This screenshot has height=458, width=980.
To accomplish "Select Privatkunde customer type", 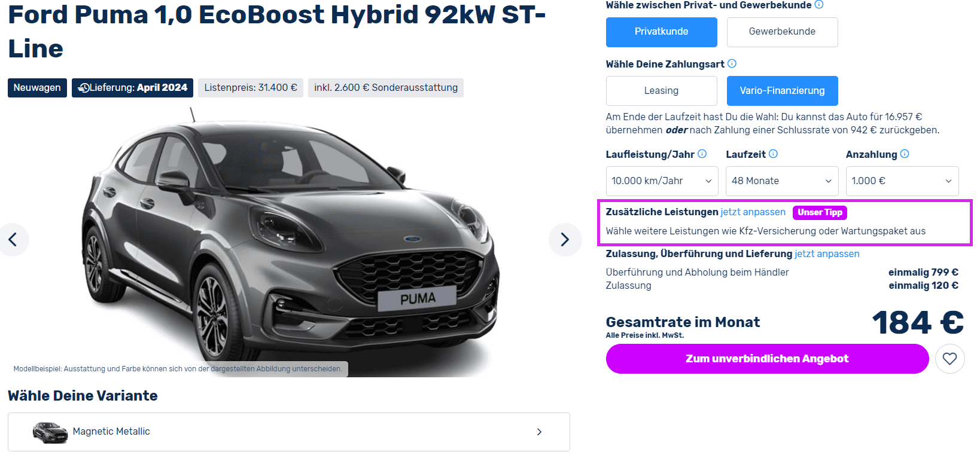I will click(661, 32).
